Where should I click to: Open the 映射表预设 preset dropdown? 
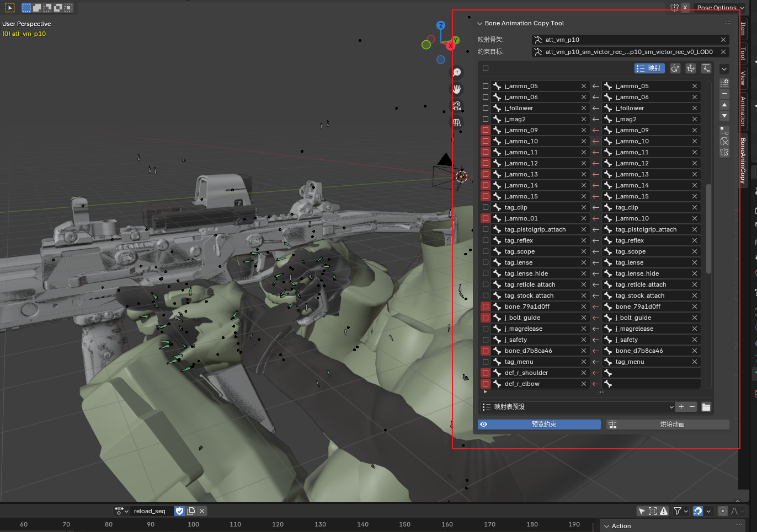[x=577, y=407]
